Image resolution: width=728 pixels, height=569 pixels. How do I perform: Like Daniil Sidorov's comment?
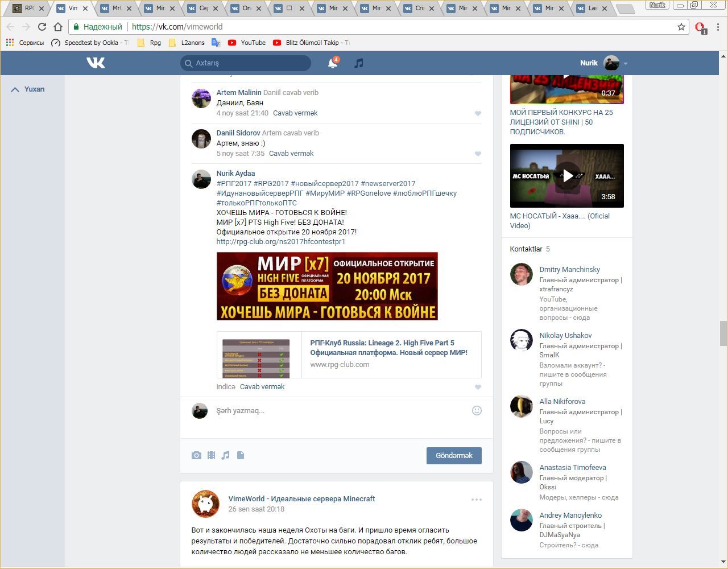(x=478, y=154)
